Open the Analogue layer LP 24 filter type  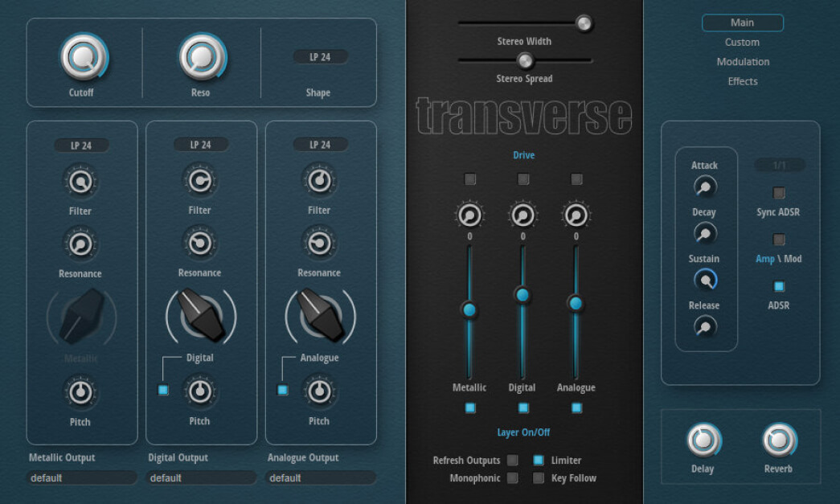click(x=321, y=145)
